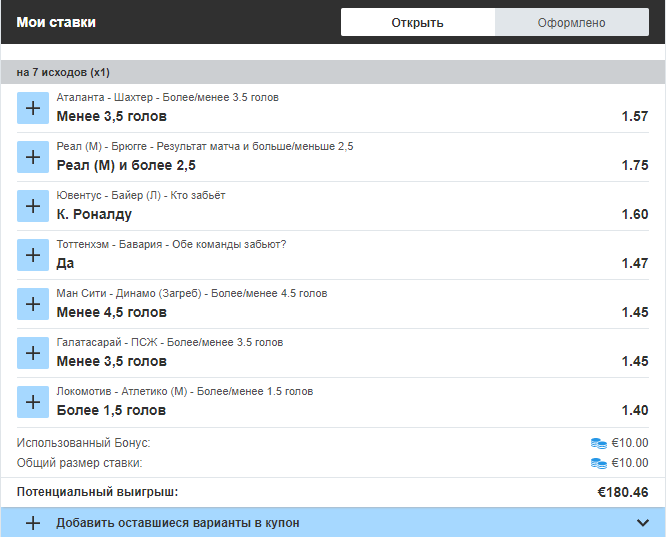Select Реал (М) и более 2,5 outcome
666x537 pixels.
[126, 165]
